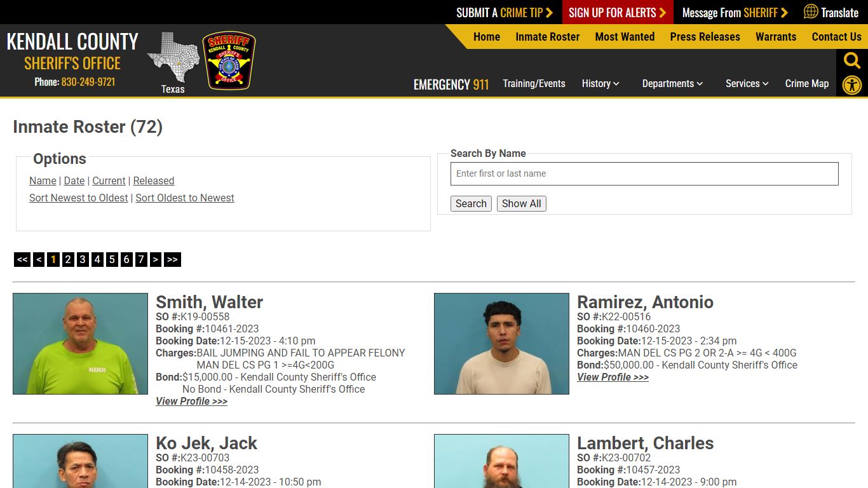
Task: Open the Most Wanted page
Action: click(625, 37)
